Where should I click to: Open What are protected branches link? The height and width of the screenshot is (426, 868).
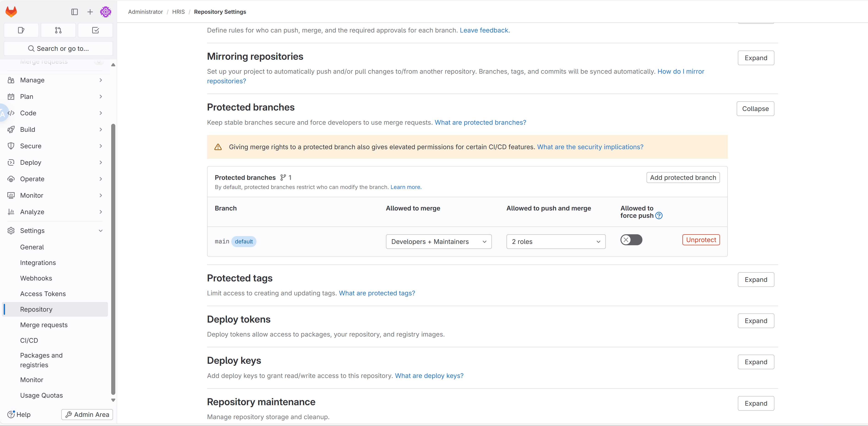(x=480, y=123)
